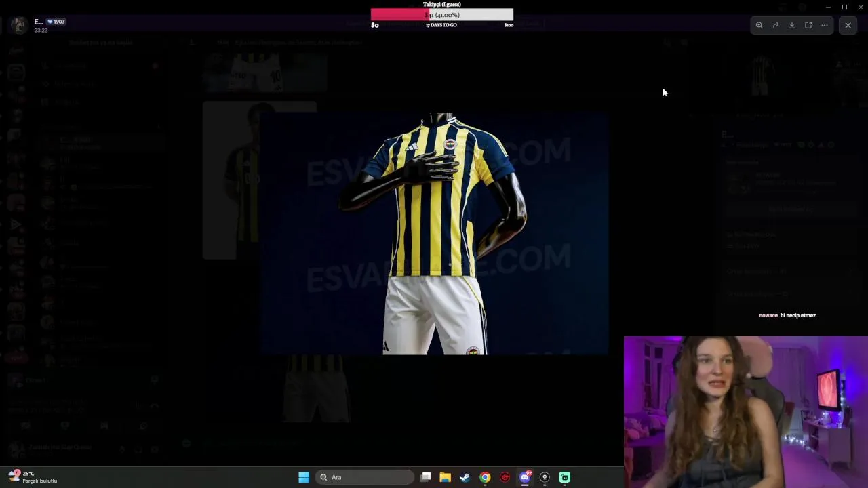Open Task View from the taskbar
The width and height of the screenshot is (868, 488).
[x=426, y=477]
